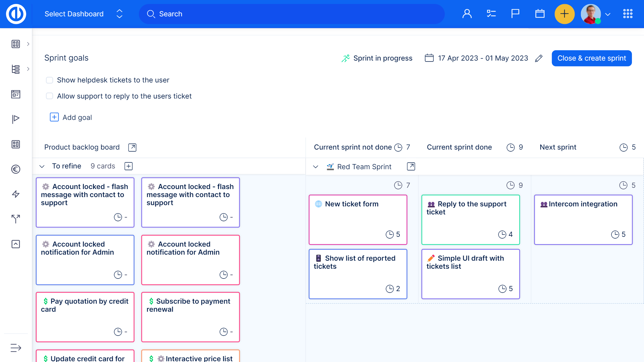Click the yellow plus button to create new item
The height and width of the screenshot is (362, 644).
click(565, 14)
